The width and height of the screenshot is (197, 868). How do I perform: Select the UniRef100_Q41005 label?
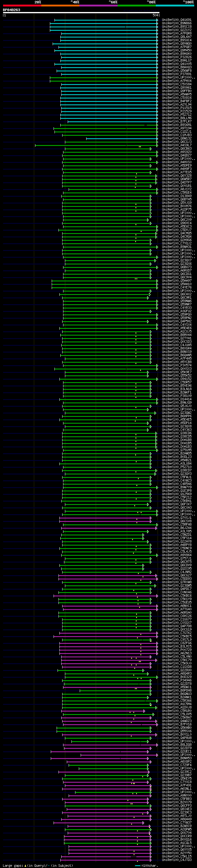point(177,64)
